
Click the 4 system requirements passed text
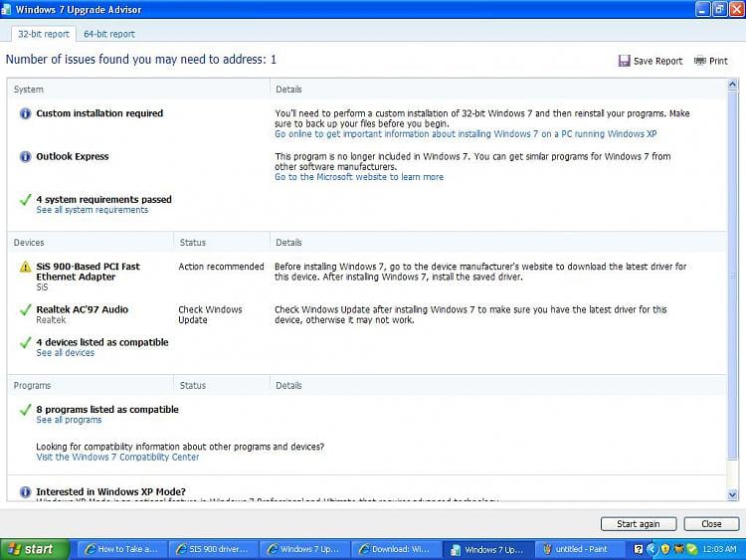coord(103,200)
